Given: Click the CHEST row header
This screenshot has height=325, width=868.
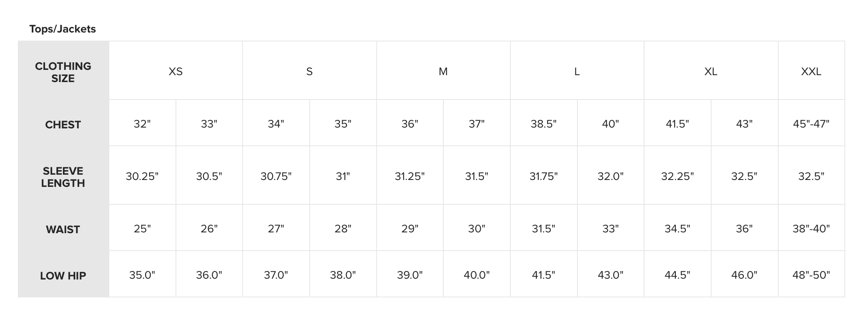Looking at the screenshot, I should (x=63, y=124).
